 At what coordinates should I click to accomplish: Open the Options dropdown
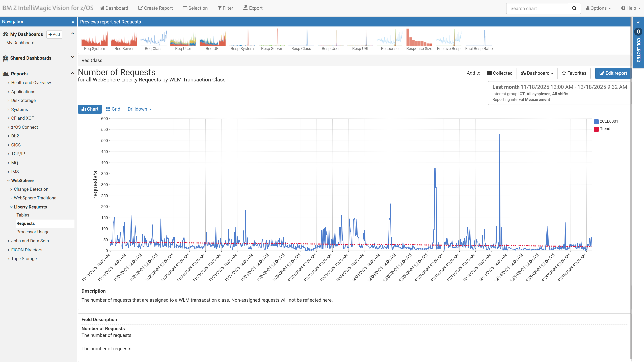[599, 8]
